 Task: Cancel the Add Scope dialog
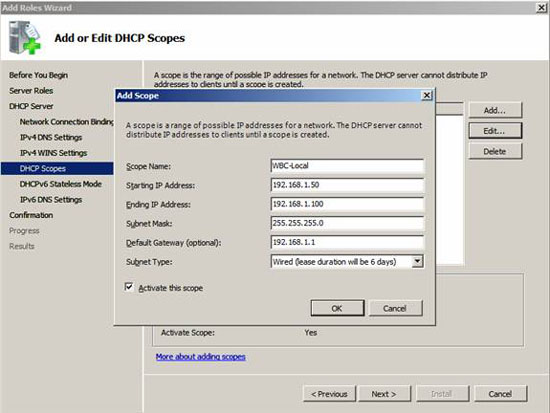[395, 308]
